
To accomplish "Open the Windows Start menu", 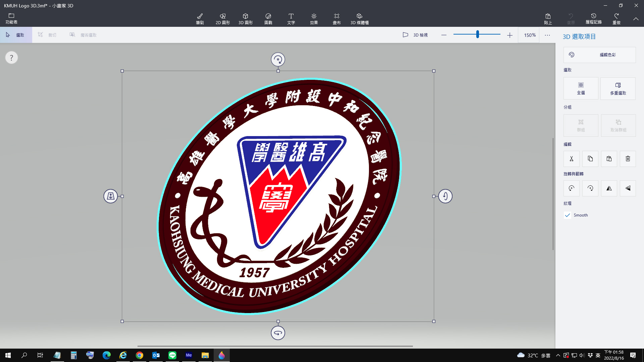I will (x=8, y=355).
